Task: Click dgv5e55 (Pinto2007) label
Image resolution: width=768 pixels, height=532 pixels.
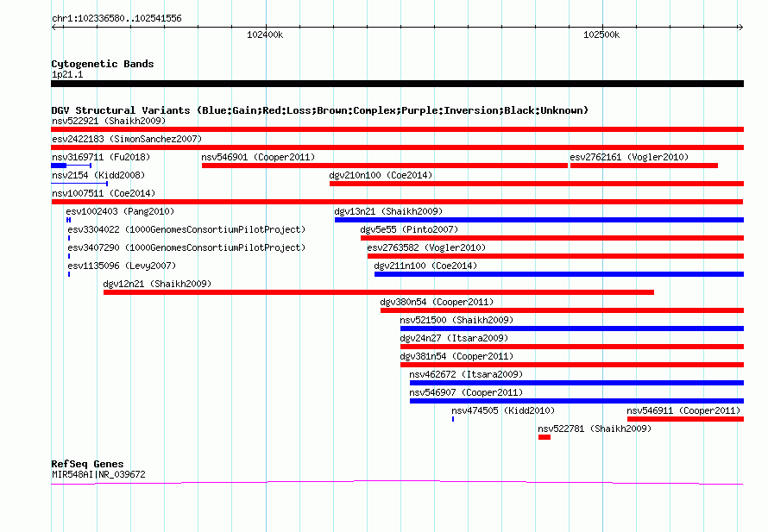Action: pyautogui.click(x=409, y=229)
